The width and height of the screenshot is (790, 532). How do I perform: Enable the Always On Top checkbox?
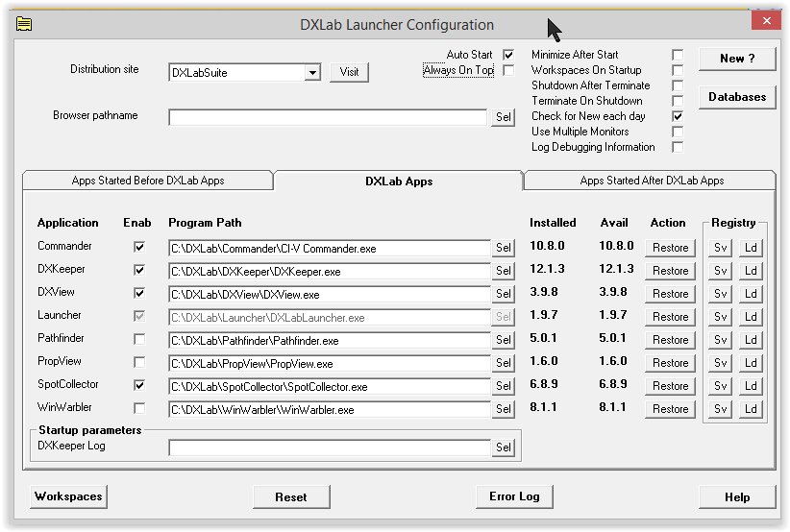click(508, 70)
